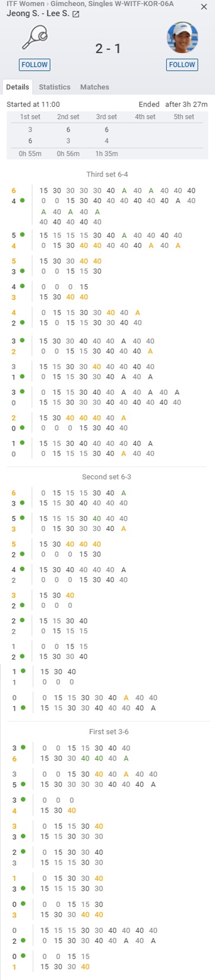215x980 pixels.
Task: Click the 2 - 1 final score
Action: (x=108, y=49)
